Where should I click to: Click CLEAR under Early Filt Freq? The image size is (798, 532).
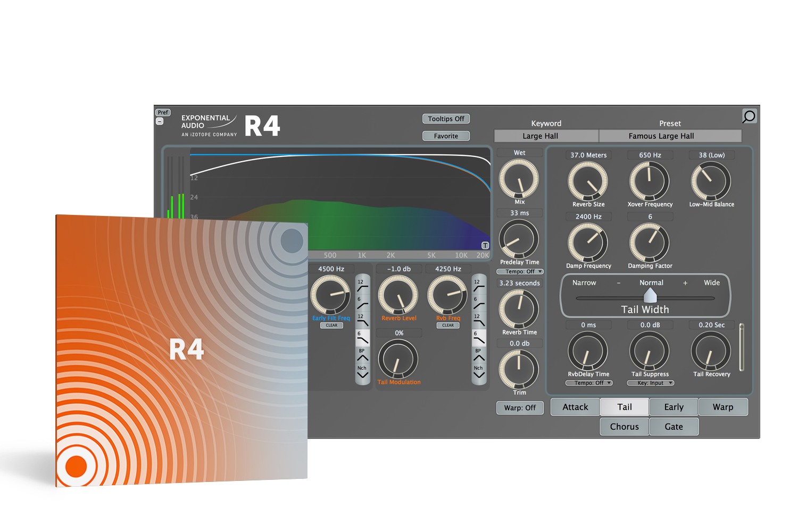331,325
